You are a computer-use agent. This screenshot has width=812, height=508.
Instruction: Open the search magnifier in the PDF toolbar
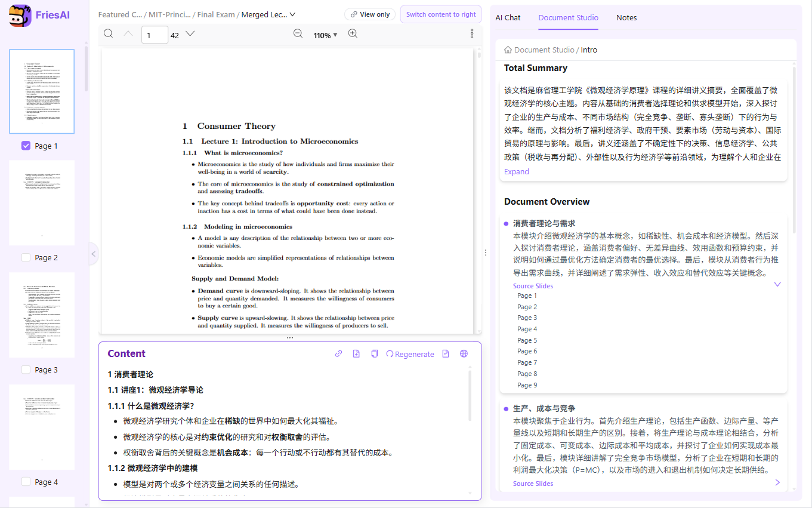108,34
